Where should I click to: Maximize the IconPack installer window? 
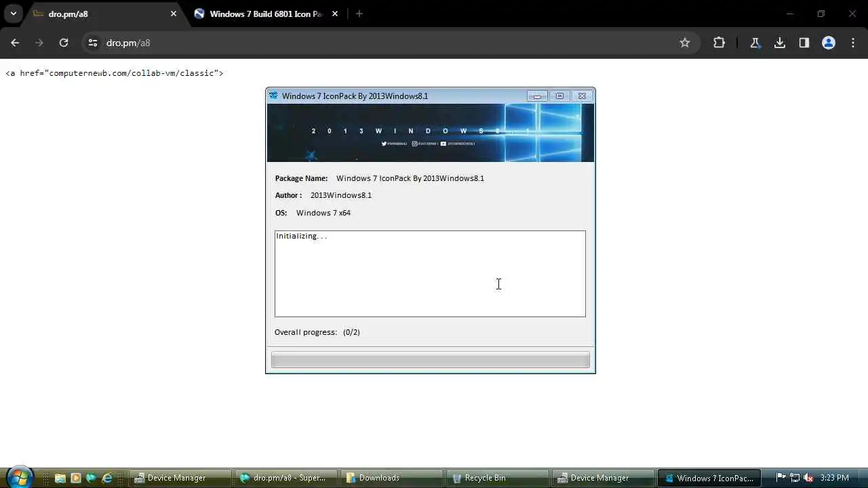pyautogui.click(x=559, y=96)
